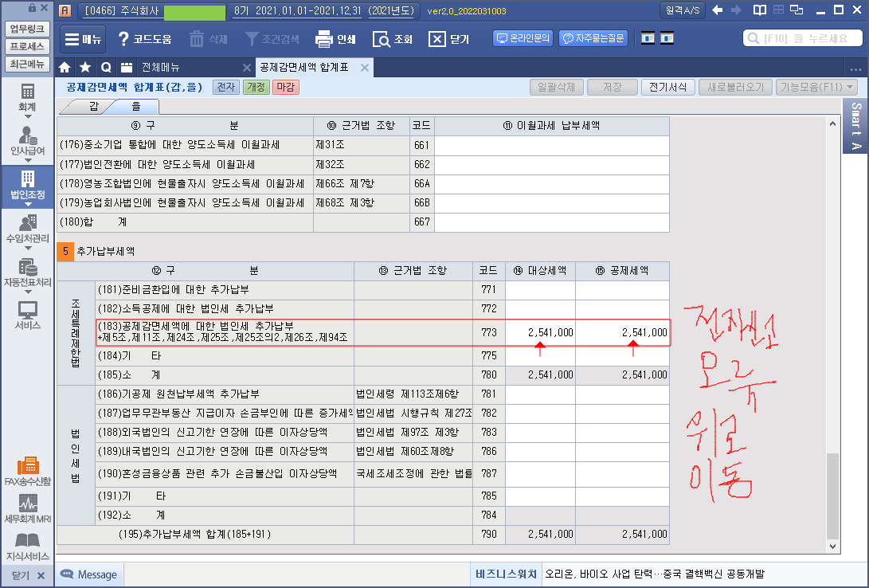The image size is (869, 588).
Task: Close the 공제감면세액 합계표 tab
Action: (364, 68)
